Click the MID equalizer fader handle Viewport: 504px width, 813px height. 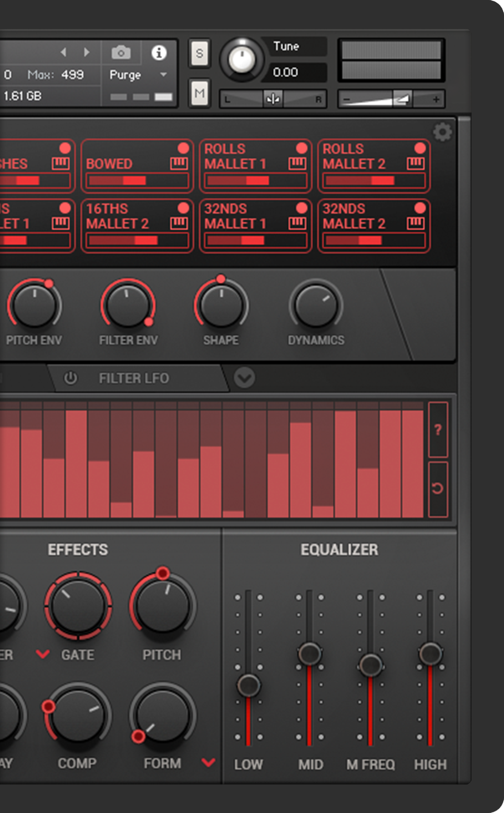[310, 654]
